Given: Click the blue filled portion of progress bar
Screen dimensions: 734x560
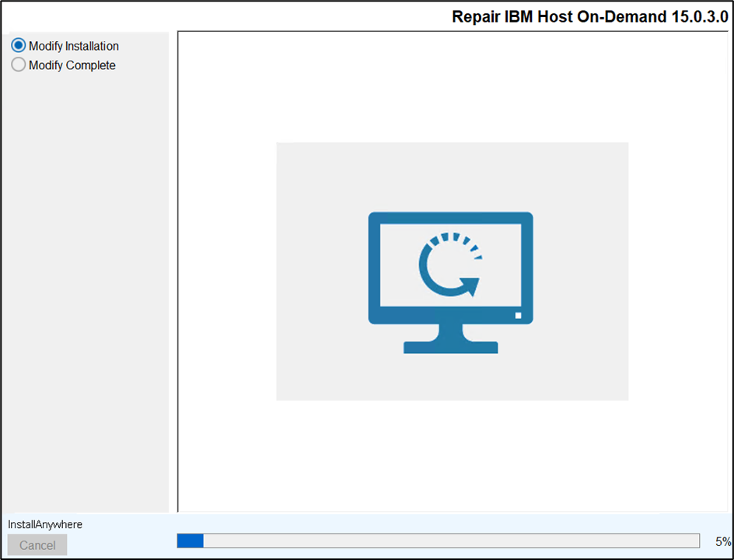Looking at the screenshot, I should (x=190, y=541).
